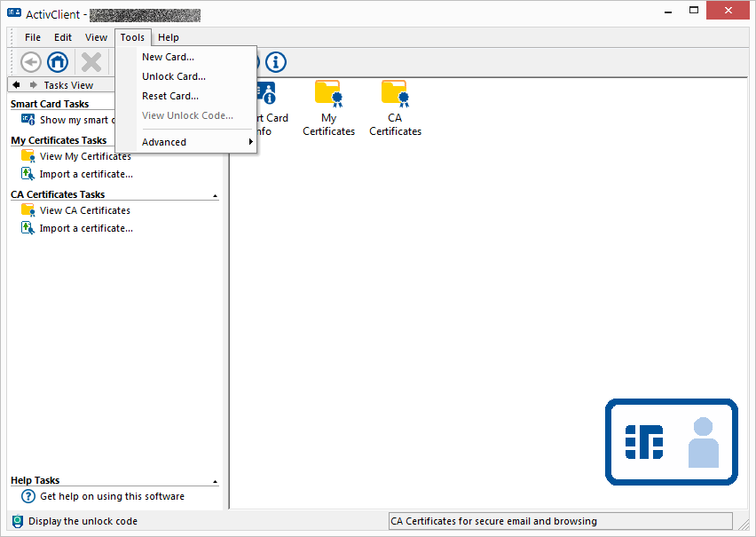
Task: Click the Tasks View forward arrow
Action: tap(33, 85)
